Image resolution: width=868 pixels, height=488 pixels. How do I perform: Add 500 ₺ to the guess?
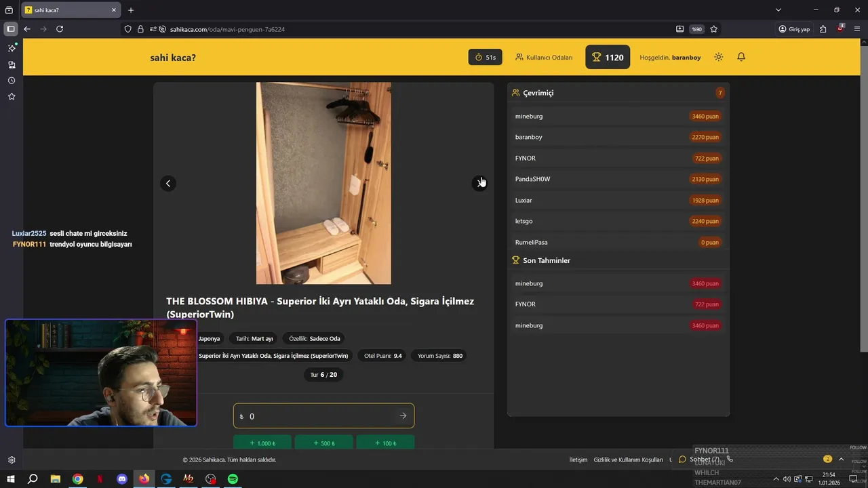[323, 443]
